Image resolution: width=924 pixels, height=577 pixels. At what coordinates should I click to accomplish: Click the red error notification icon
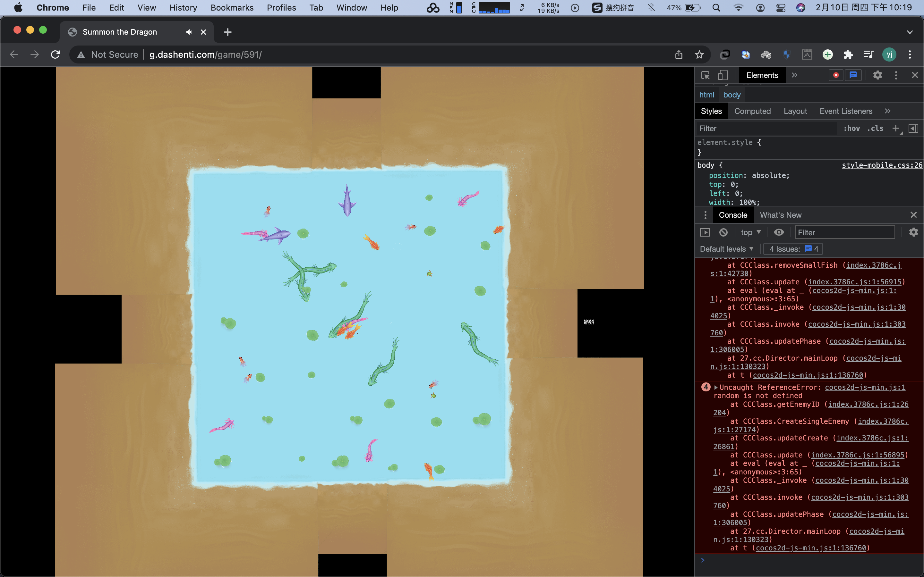[x=836, y=75]
